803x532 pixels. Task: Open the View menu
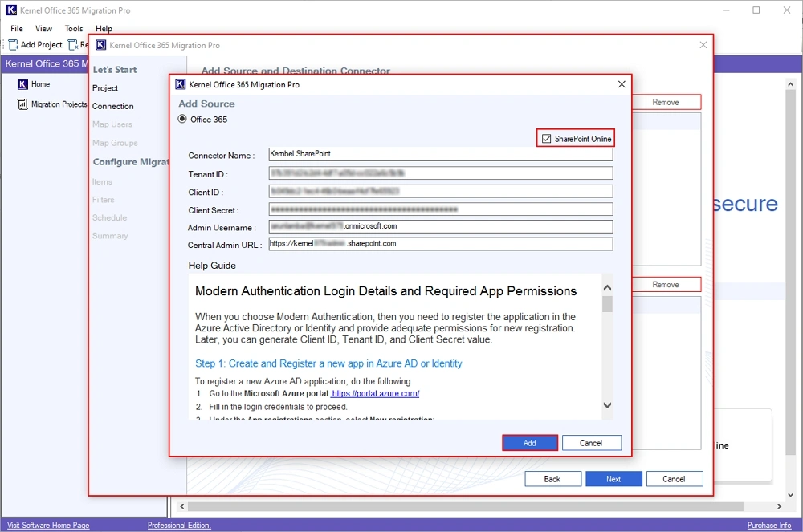tap(43, 28)
